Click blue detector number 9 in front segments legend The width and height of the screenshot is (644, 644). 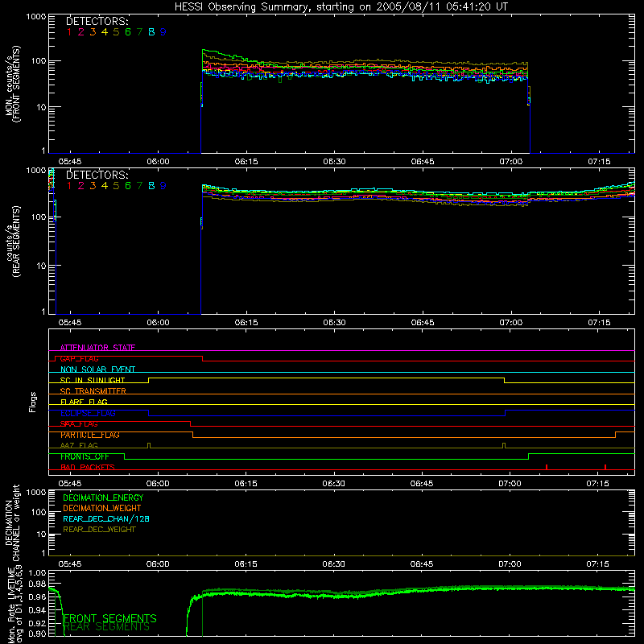coord(163,32)
